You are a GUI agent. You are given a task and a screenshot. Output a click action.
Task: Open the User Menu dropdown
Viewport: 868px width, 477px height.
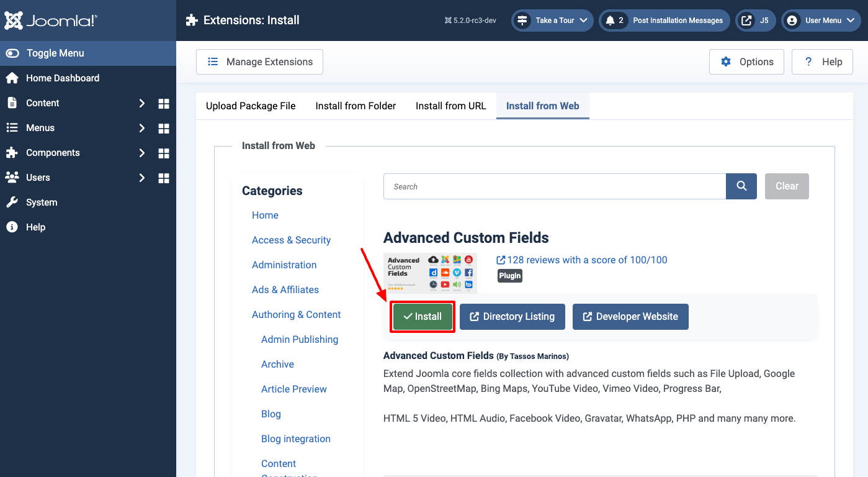tap(821, 20)
